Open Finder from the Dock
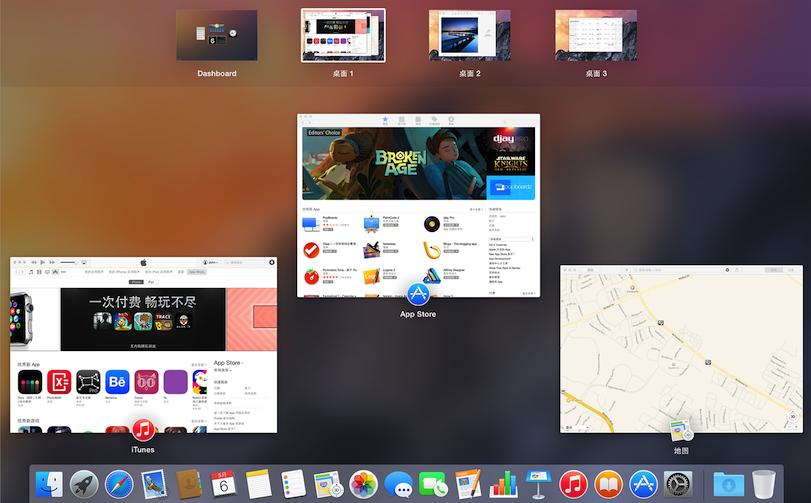 pyautogui.click(x=49, y=484)
